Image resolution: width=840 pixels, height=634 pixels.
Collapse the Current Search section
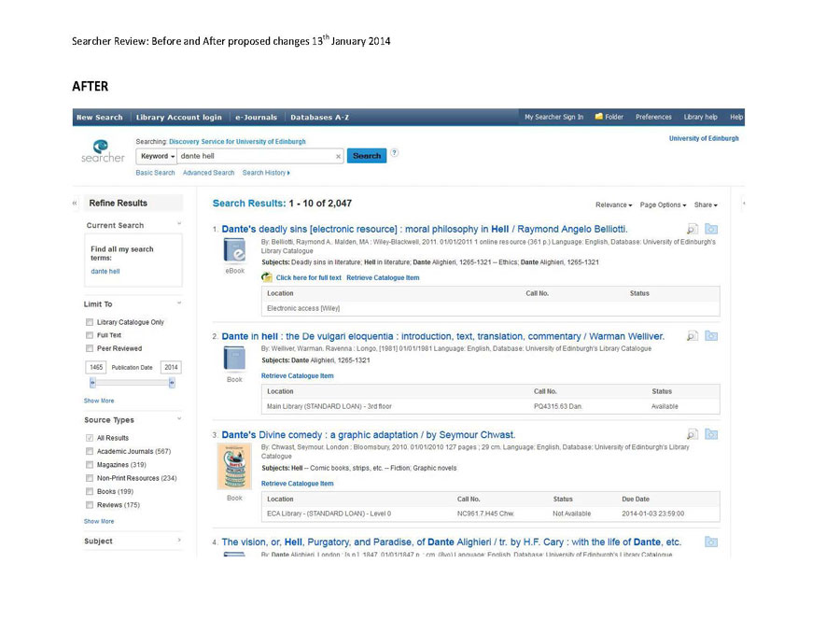pyautogui.click(x=179, y=224)
